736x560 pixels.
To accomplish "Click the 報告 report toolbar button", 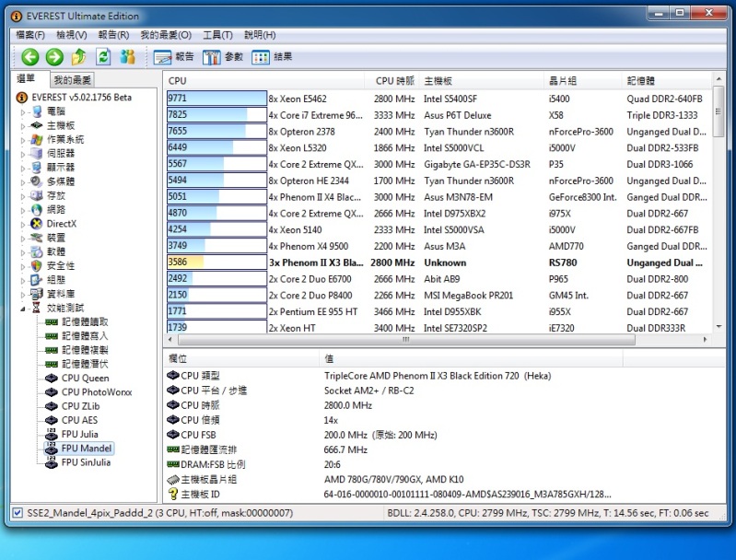I will click(x=173, y=57).
